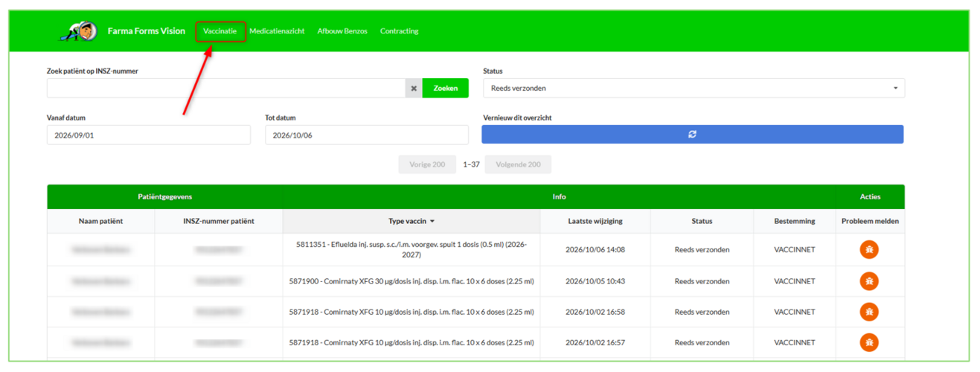
Task: Open the Status dropdown showing Reeds verzonden
Action: [694, 88]
